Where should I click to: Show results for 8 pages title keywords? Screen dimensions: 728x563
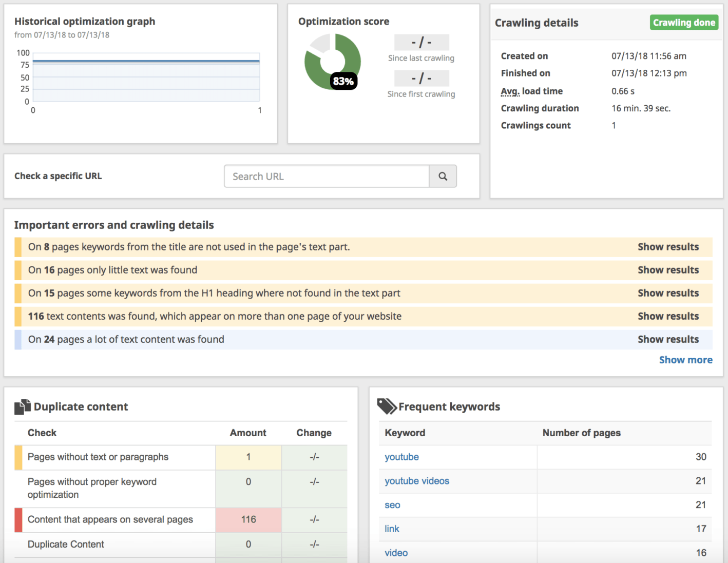667,247
